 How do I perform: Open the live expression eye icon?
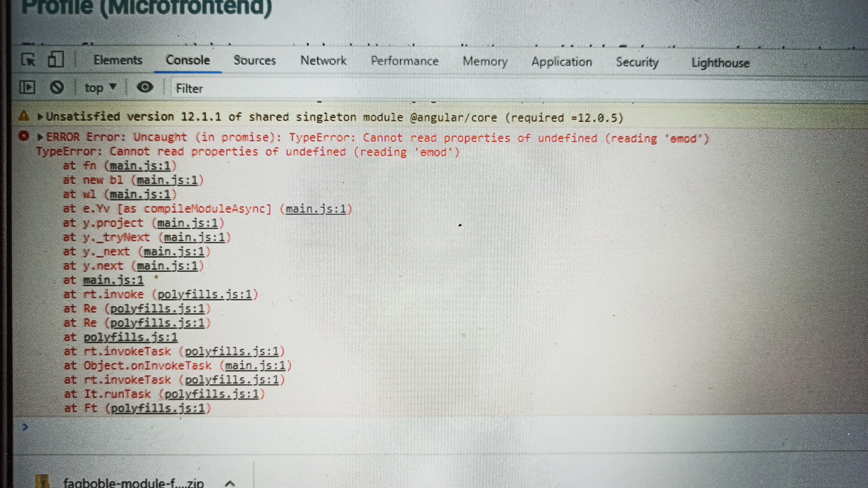click(145, 88)
